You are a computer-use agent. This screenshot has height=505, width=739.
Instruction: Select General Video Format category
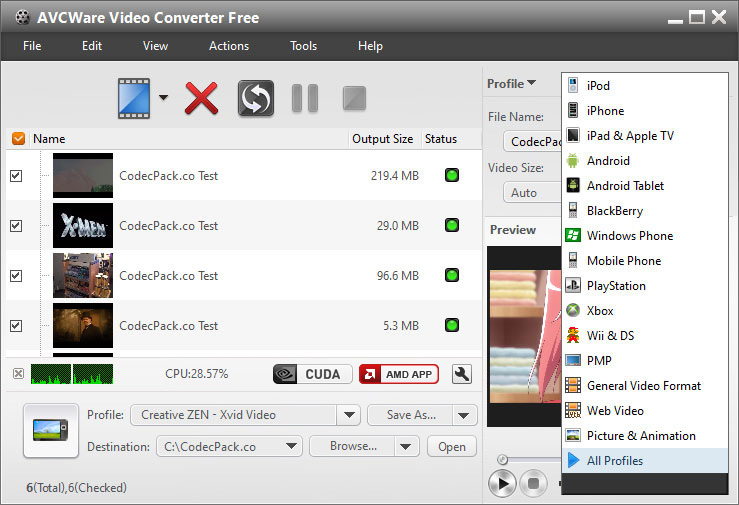pos(645,385)
